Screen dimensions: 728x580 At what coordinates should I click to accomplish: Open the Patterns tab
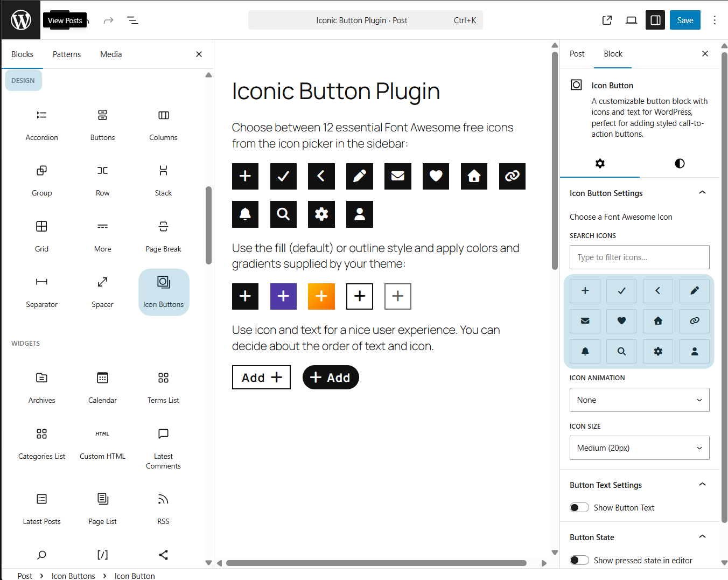click(66, 54)
